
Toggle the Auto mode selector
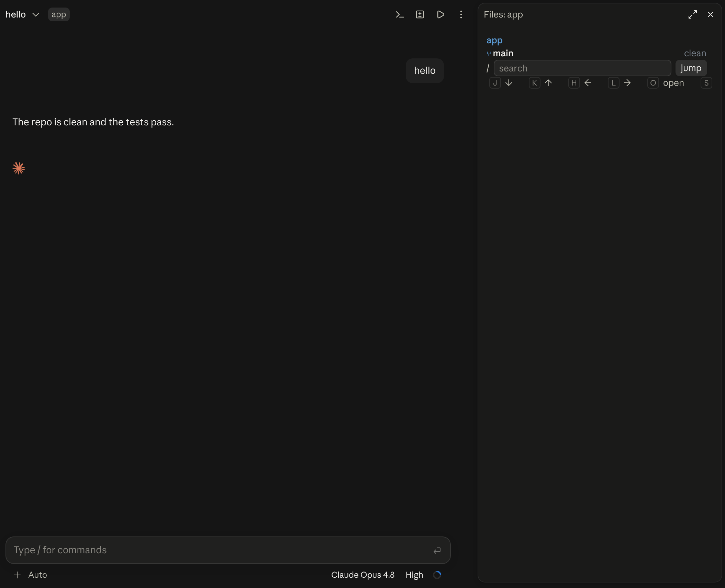pos(37,575)
